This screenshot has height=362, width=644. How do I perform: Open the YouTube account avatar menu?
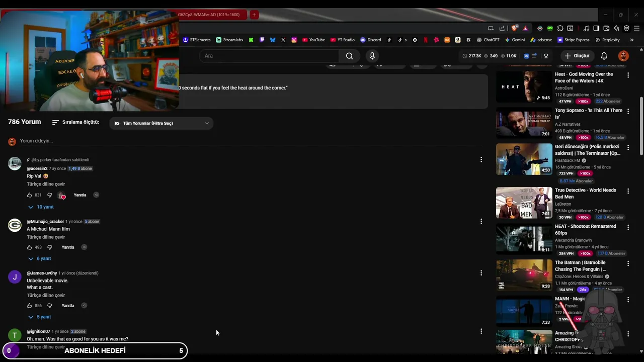623,56
